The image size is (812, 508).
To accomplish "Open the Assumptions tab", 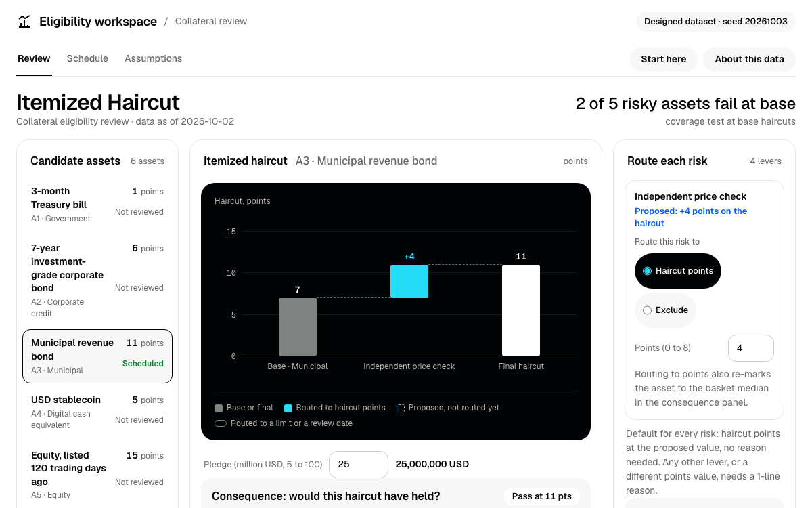I will pos(153,58).
